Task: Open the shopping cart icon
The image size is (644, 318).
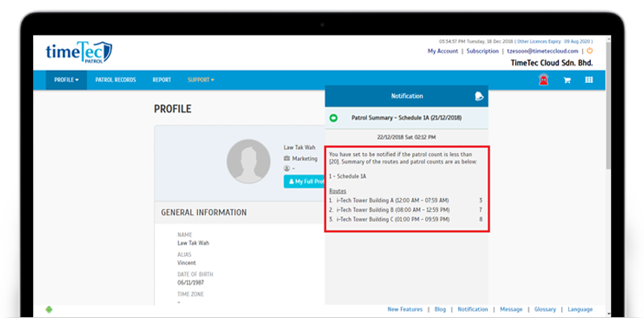Action: coord(568,81)
